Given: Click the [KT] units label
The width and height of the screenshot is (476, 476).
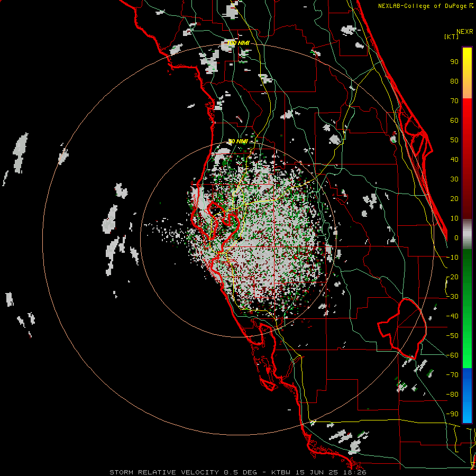Looking at the screenshot, I should [x=451, y=36].
